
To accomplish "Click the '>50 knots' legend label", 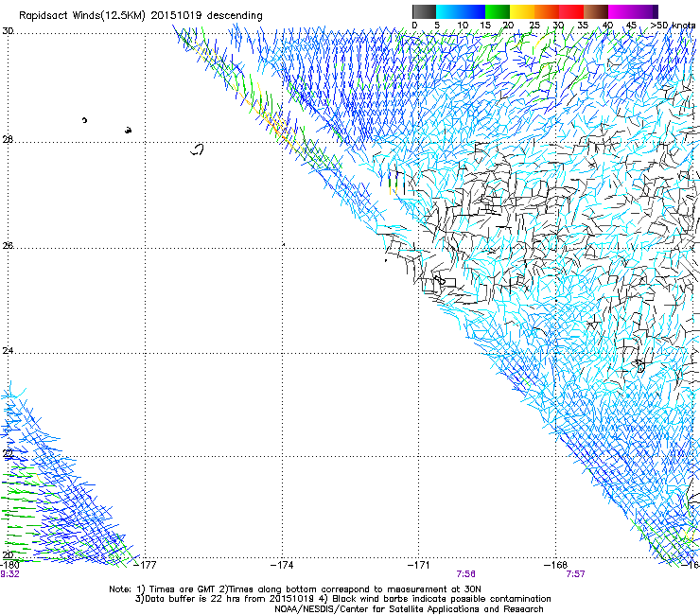I will point(674,25).
